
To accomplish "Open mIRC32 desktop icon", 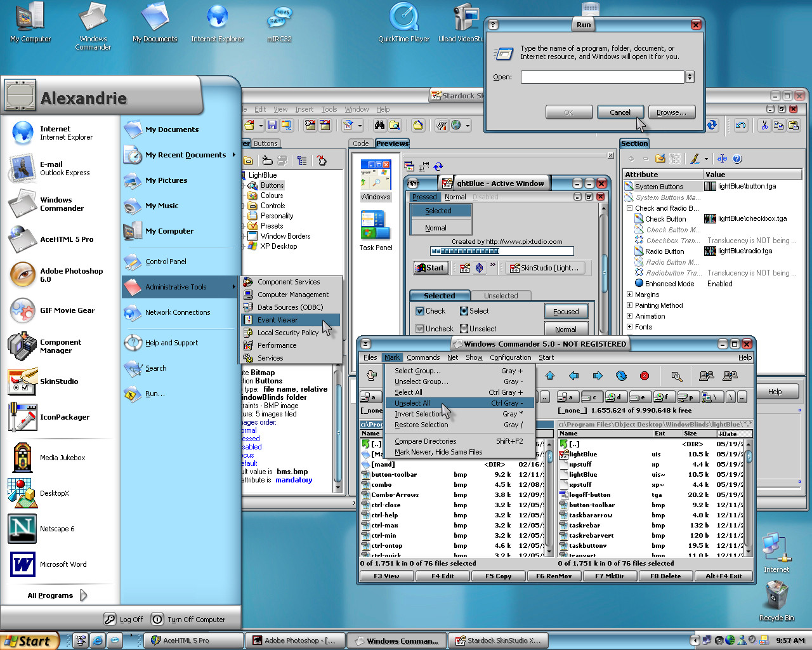I will click(x=279, y=22).
